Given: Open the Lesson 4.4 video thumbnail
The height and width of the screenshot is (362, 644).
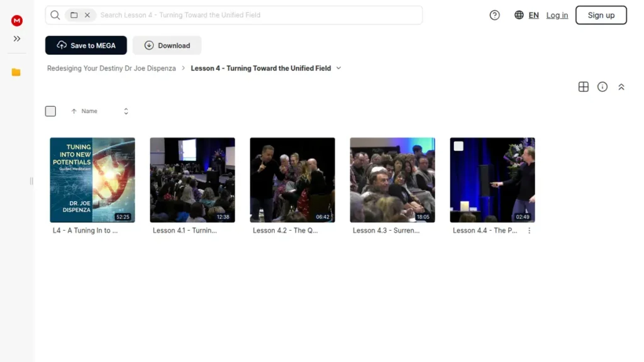Looking at the screenshot, I should [492, 180].
